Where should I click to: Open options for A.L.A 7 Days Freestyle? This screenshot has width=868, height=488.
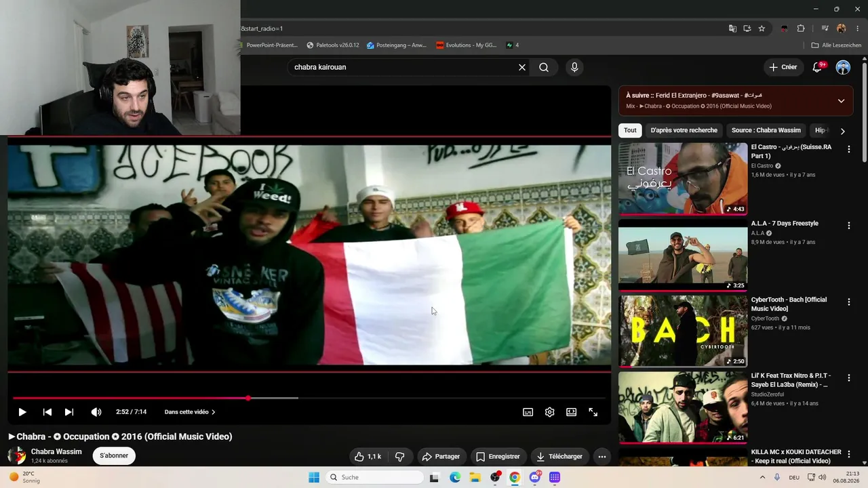[849, 226]
